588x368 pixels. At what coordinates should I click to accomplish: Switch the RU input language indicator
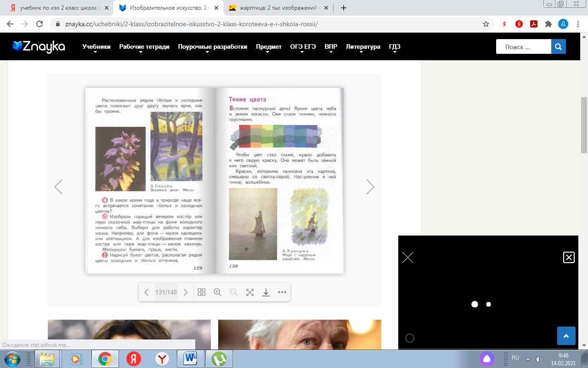tap(515, 358)
